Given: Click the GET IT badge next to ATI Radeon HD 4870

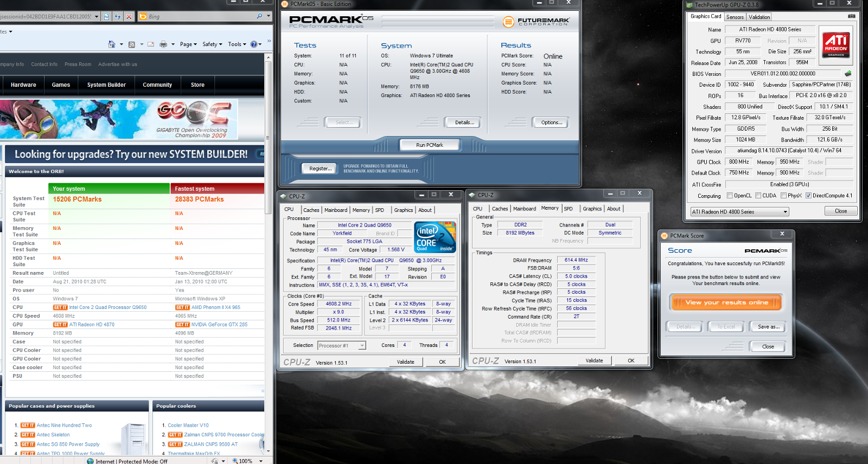Looking at the screenshot, I should tap(60, 325).
